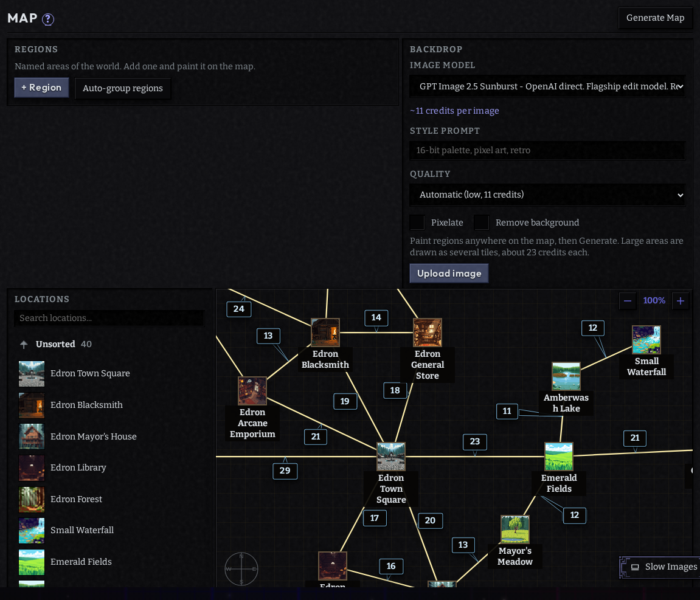Screen dimensions: 700x600
Task: Click the Mayor's Meadow map node
Action: click(515, 529)
